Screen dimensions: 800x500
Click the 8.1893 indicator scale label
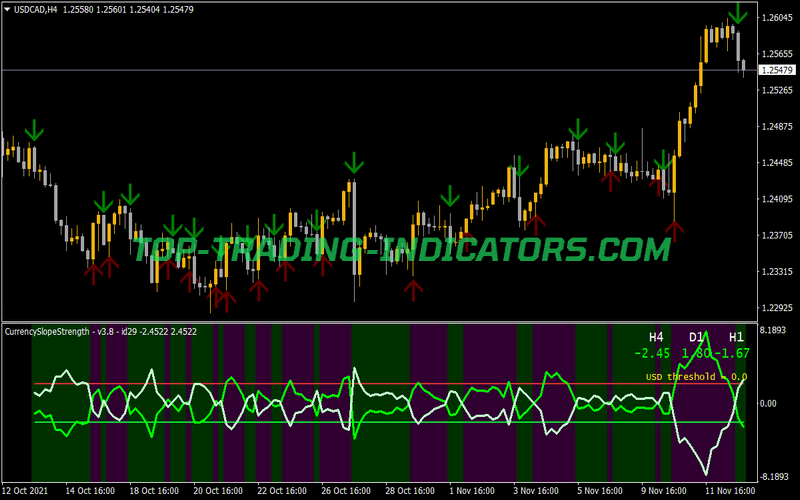(773, 331)
